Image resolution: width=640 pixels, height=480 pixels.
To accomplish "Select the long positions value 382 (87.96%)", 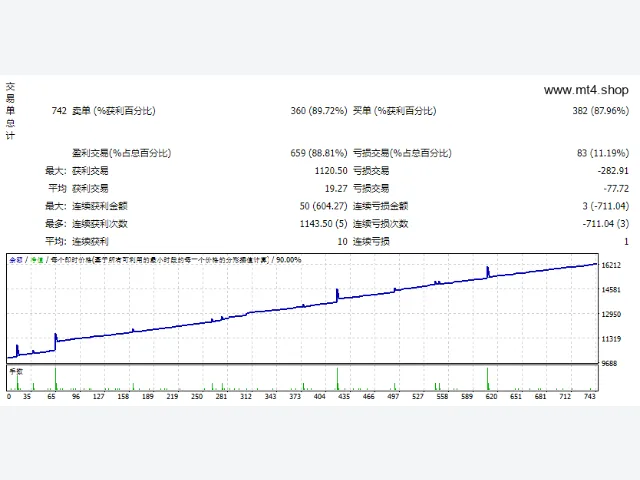I will point(600,111).
